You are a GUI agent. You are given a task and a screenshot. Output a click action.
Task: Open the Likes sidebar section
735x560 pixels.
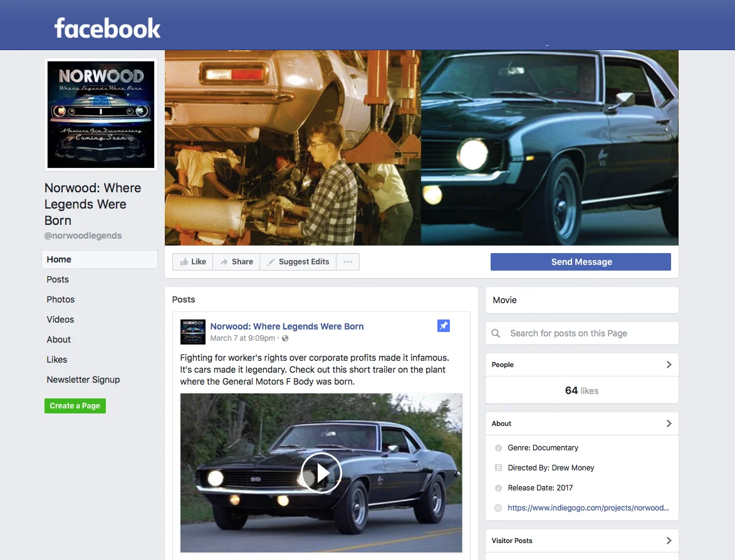pyautogui.click(x=57, y=360)
